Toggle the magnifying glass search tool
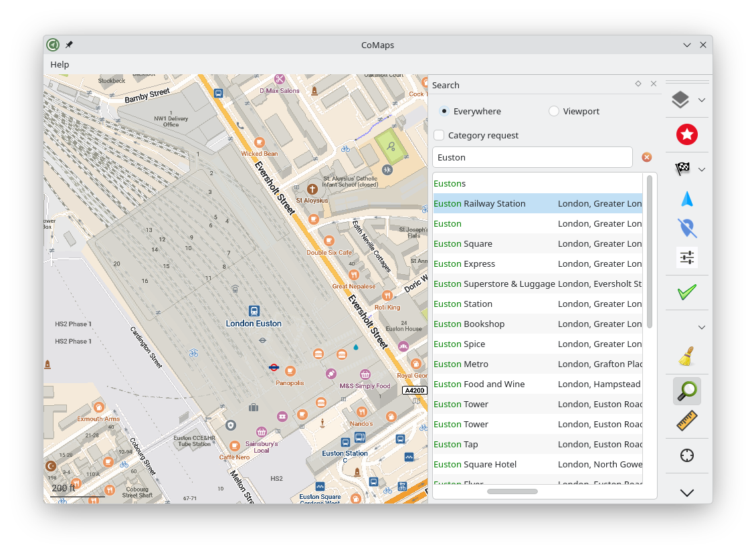 (687, 391)
